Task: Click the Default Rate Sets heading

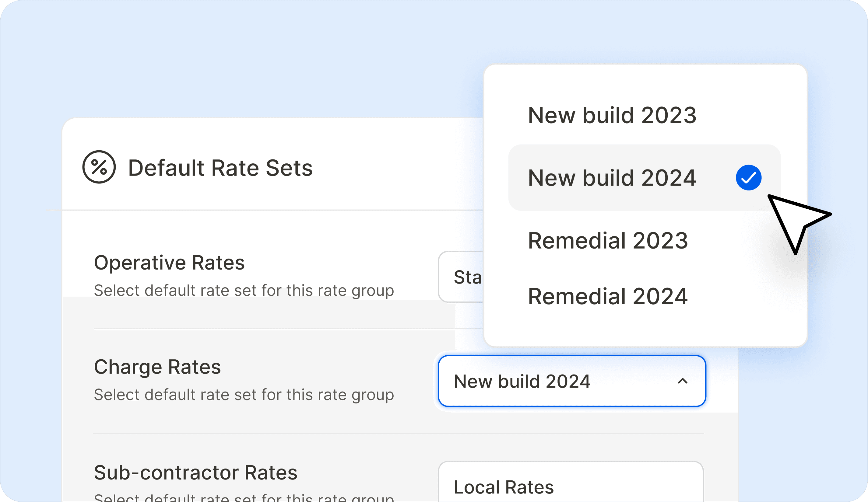Action: point(220,168)
